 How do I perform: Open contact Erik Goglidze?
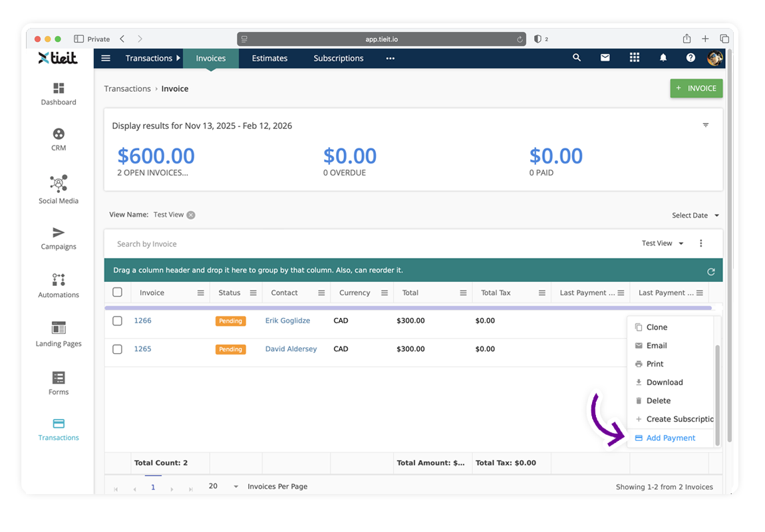coord(287,321)
